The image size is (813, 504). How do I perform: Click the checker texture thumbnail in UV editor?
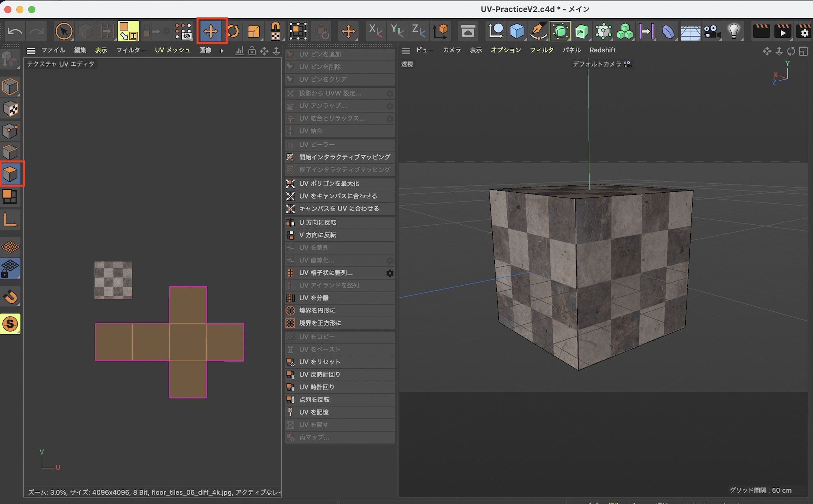click(113, 280)
